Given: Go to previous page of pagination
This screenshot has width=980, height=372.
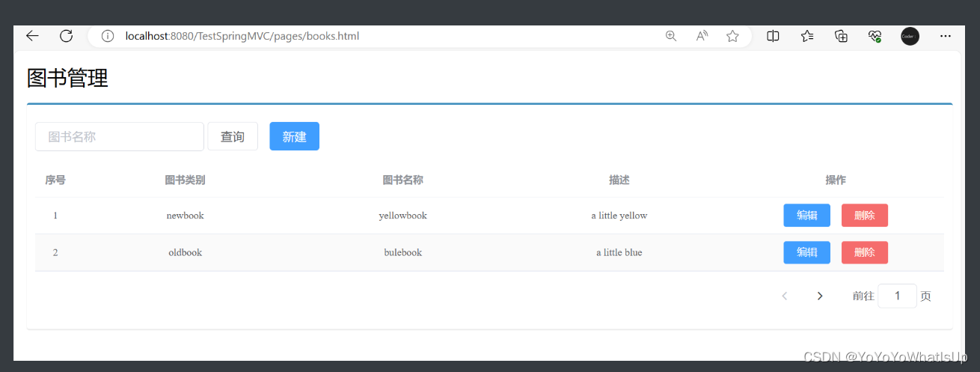Looking at the screenshot, I should [785, 296].
